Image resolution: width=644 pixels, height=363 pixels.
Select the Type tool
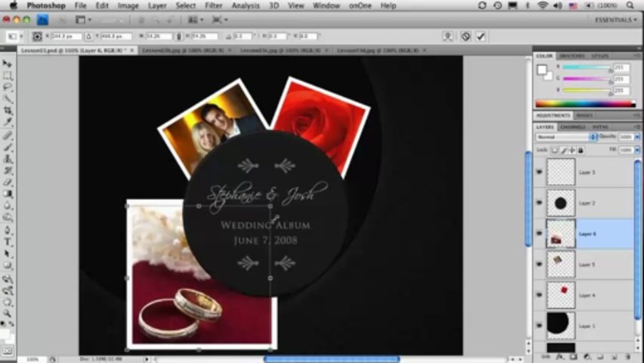[x=8, y=243]
